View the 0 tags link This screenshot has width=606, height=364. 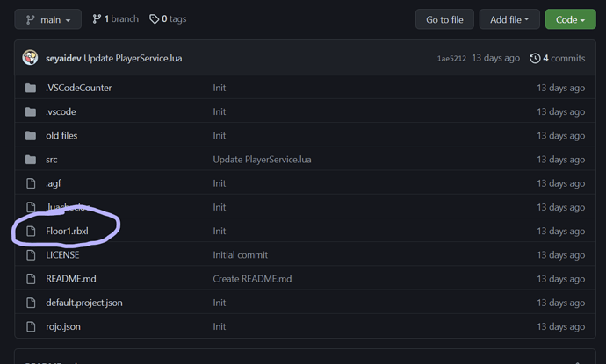click(x=168, y=19)
